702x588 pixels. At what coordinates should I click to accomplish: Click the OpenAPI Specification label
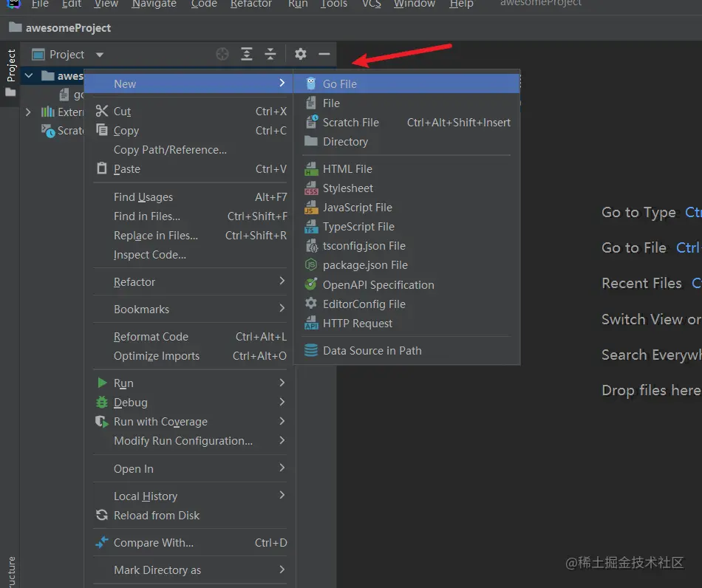(x=378, y=284)
